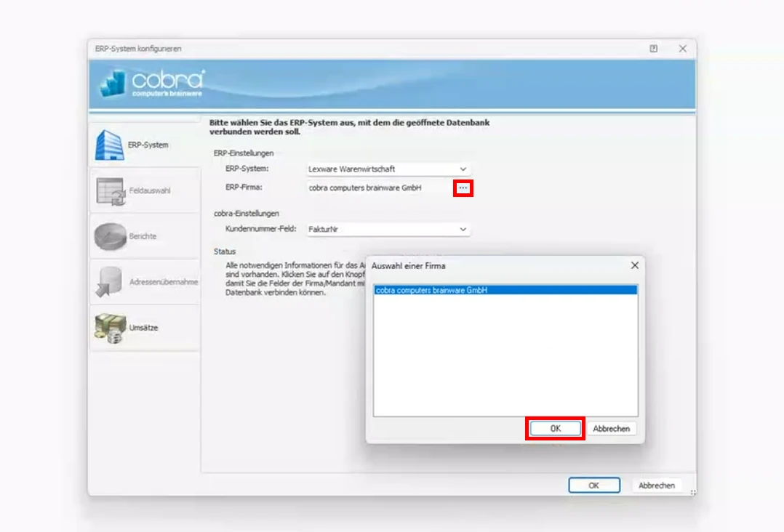This screenshot has width=784, height=532.
Task: Click Abbrechen in the main configuration window
Action: pos(657,485)
